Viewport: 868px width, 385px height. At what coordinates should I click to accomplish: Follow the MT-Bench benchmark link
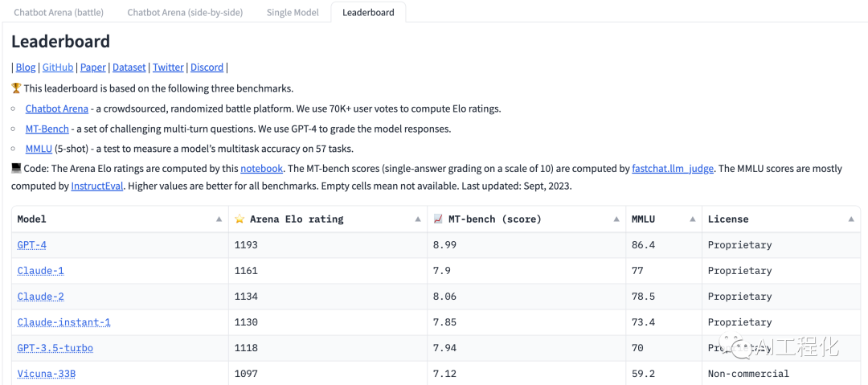pyautogui.click(x=47, y=129)
